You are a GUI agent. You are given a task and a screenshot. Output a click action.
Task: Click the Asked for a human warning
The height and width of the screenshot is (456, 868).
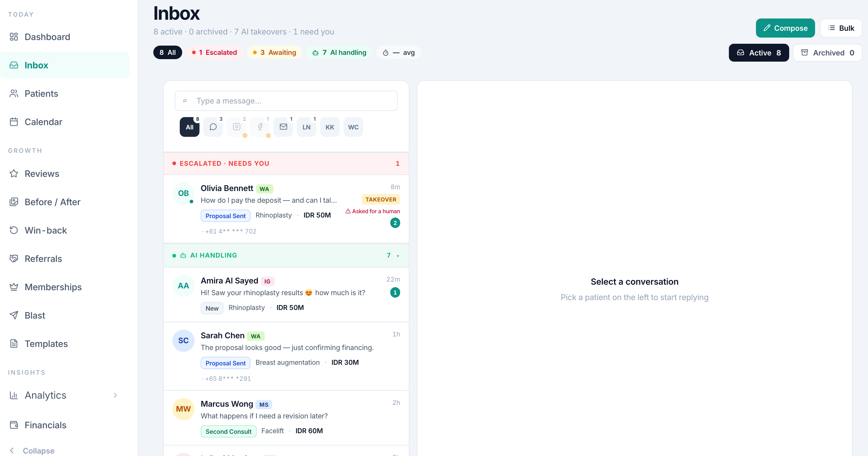(x=373, y=211)
